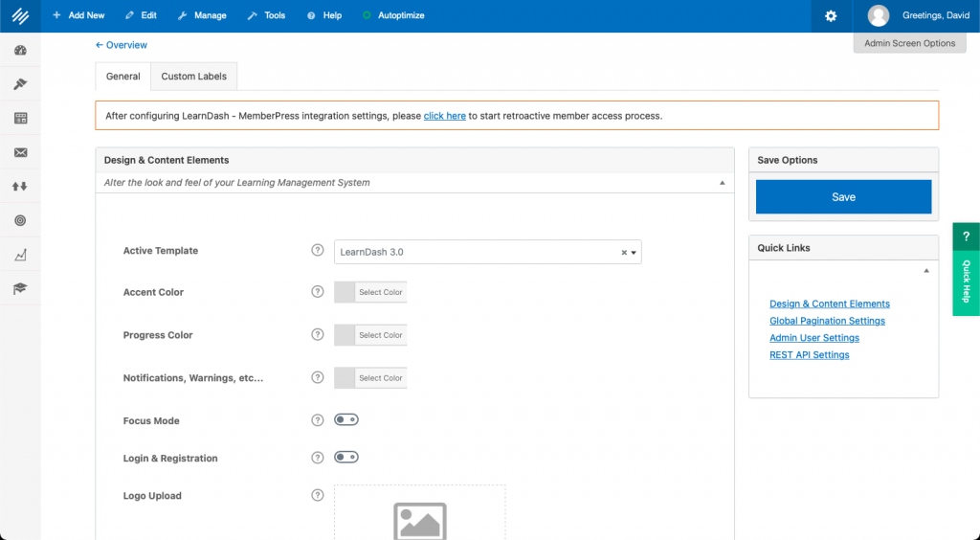Click the Logo Upload image placeholder
Image resolution: width=980 pixels, height=540 pixels.
point(419,517)
